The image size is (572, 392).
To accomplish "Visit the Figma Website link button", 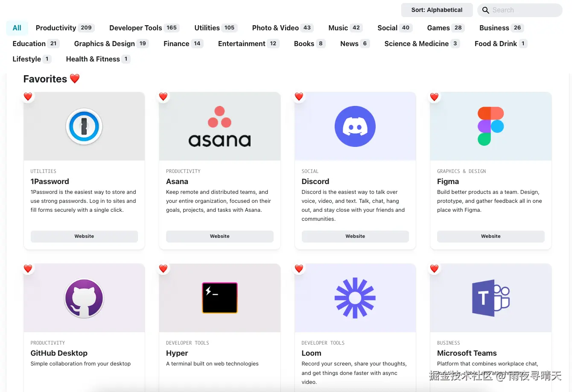I will click(490, 236).
